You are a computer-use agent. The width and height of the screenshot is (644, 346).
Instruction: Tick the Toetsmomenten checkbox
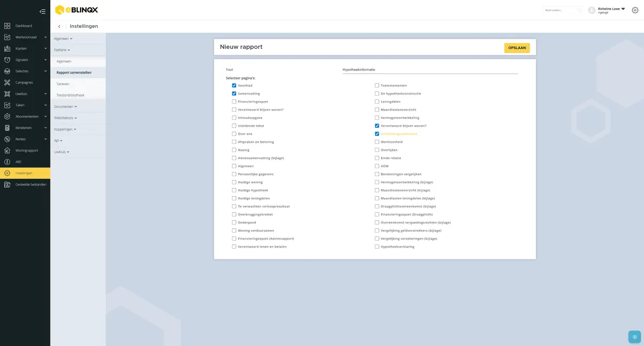[x=377, y=85]
